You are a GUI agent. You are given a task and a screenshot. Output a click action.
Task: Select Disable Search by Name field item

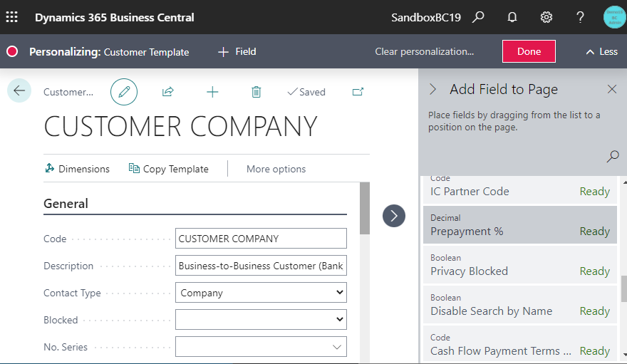520,305
